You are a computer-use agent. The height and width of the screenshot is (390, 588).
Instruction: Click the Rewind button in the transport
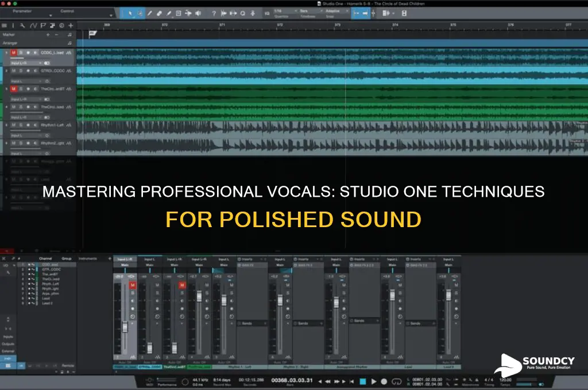click(x=327, y=381)
